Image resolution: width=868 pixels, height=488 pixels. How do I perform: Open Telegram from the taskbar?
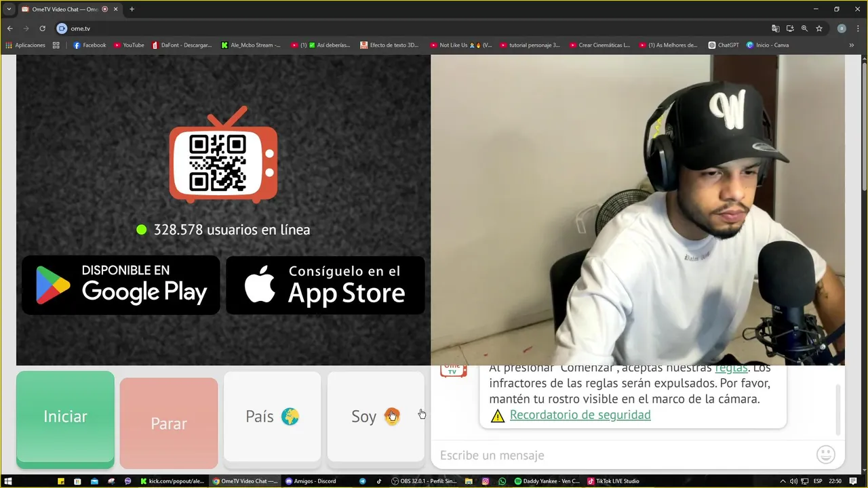point(362,481)
